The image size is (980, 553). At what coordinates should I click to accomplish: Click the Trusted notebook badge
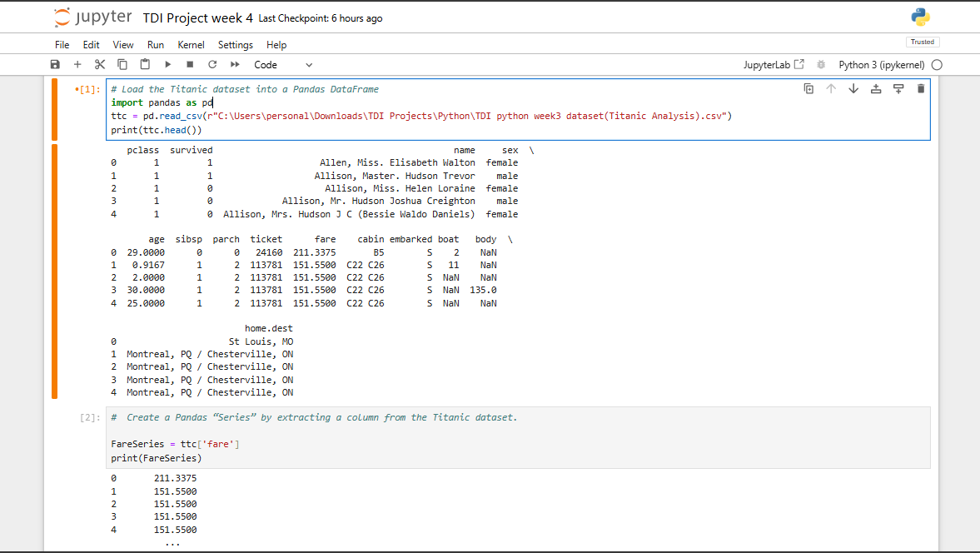(923, 42)
